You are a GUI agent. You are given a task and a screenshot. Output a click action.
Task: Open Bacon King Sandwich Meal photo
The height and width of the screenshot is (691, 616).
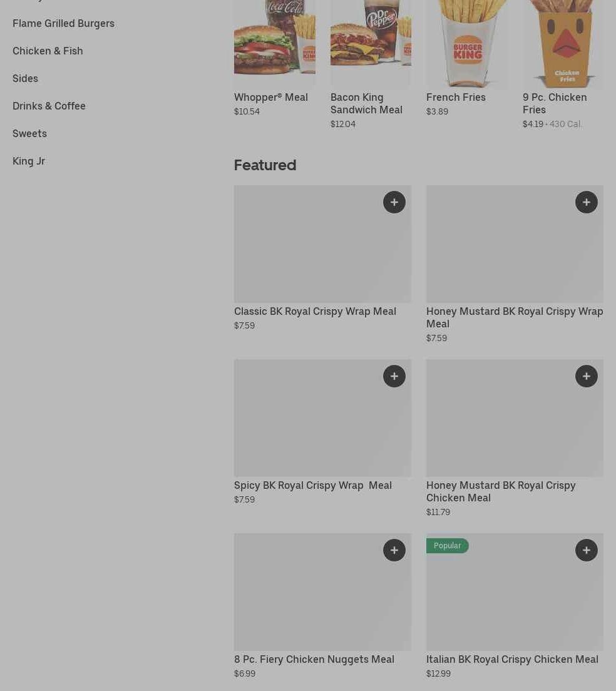pos(371,43)
